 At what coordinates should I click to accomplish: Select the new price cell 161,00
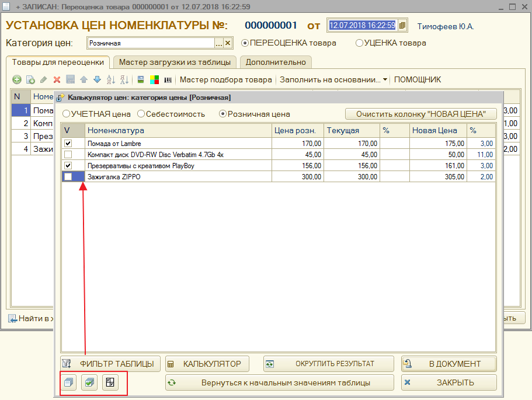click(438, 166)
